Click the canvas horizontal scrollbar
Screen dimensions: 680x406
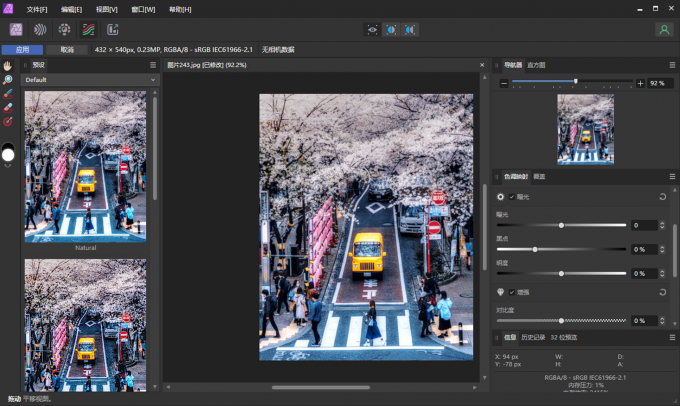(321, 387)
